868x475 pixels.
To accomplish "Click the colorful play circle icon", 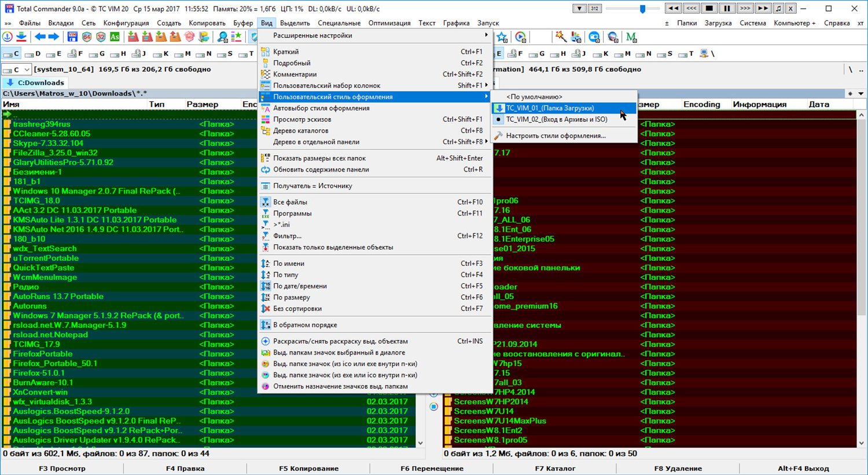I will click(x=521, y=37).
